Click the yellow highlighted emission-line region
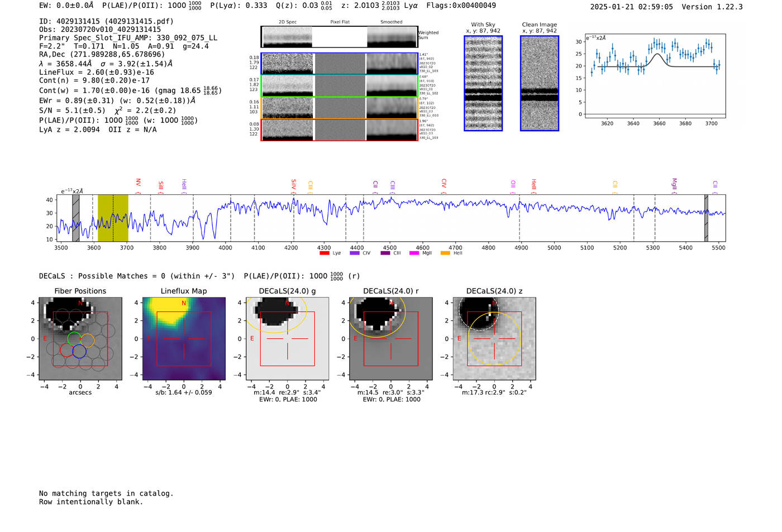 tap(113, 218)
